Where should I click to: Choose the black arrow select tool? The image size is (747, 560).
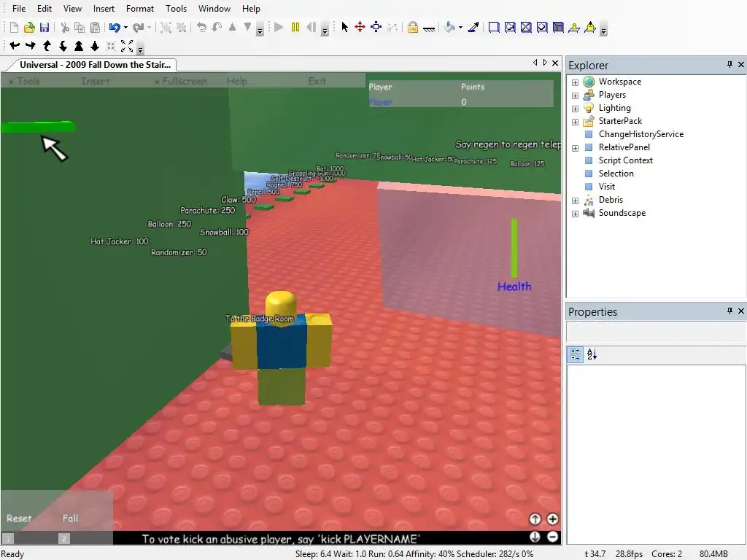tap(344, 27)
